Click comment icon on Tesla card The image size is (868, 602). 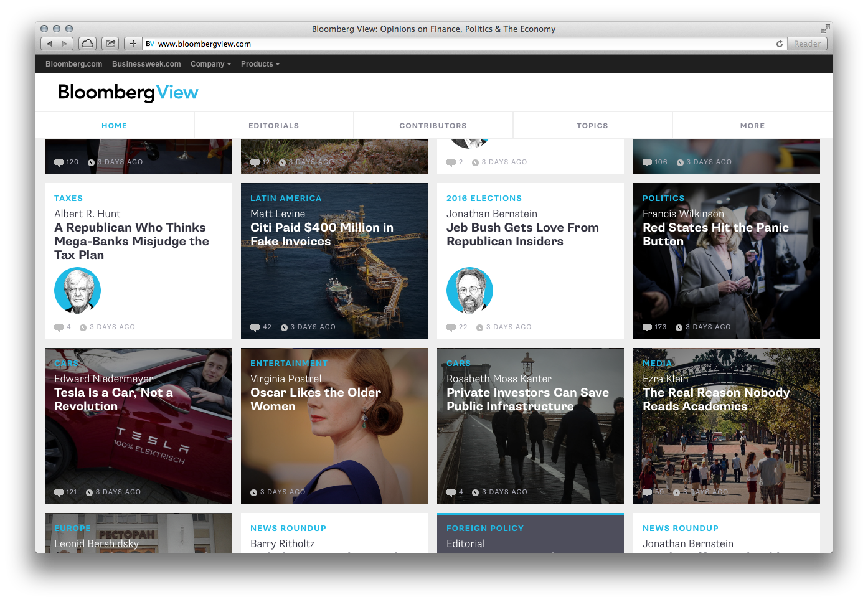coord(59,492)
